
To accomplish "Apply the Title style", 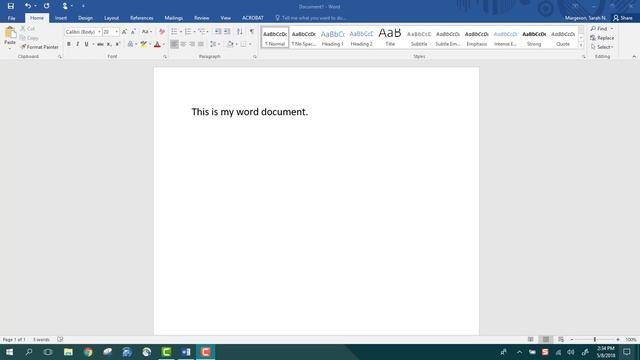I will pyautogui.click(x=390, y=38).
